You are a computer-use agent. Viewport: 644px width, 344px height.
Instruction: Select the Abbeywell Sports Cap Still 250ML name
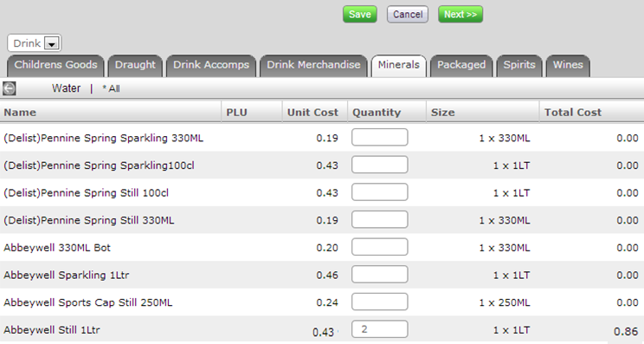click(88, 303)
